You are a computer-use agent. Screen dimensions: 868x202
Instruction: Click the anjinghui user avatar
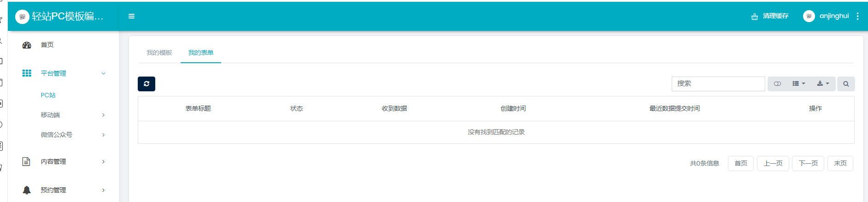[809, 16]
